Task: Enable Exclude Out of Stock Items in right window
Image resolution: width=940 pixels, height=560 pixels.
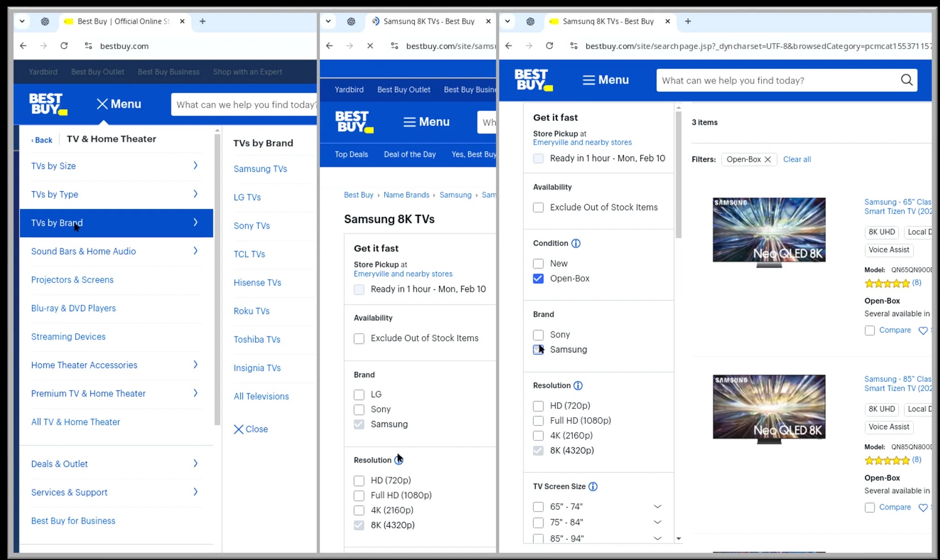Action: [538, 207]
